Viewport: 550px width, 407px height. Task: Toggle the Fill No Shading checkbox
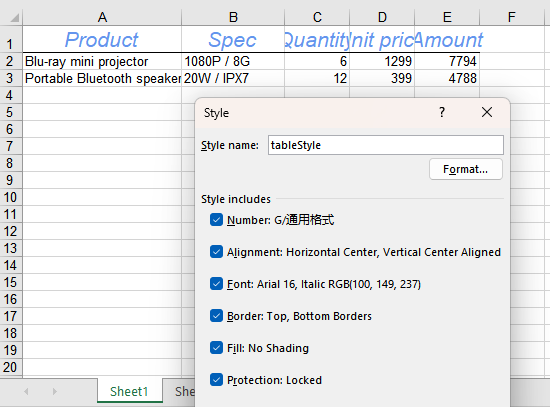tap(216, 348)
